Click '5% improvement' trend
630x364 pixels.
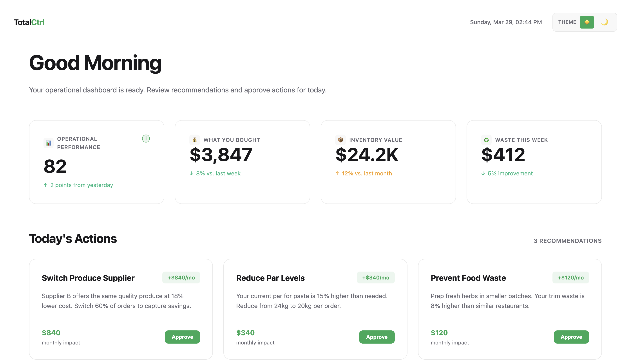tap(507, 173)
